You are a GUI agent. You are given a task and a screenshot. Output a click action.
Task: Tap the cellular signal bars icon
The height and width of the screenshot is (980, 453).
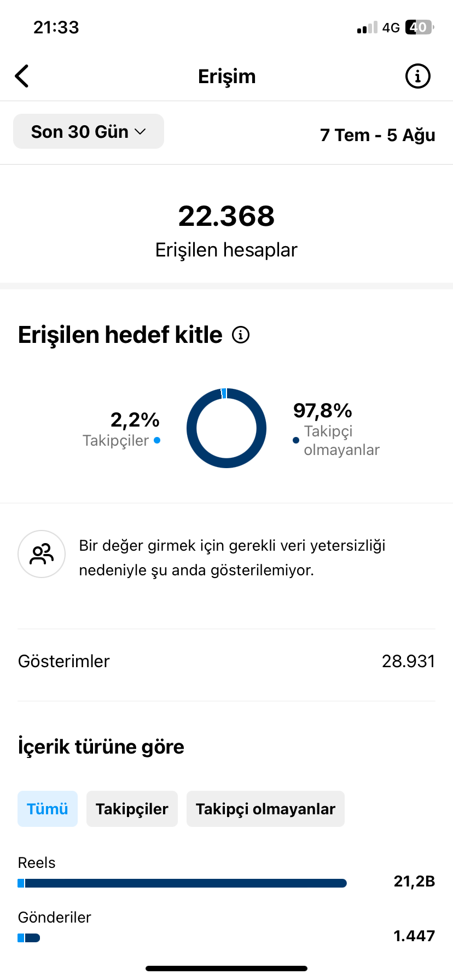[367, 27]
